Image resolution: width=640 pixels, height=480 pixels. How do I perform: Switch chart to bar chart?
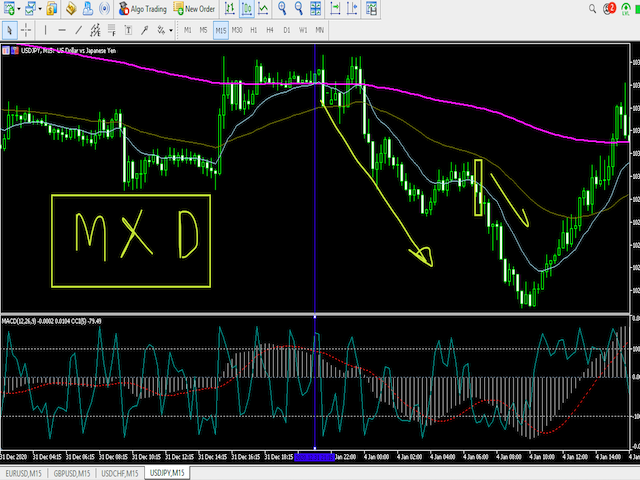230,8
